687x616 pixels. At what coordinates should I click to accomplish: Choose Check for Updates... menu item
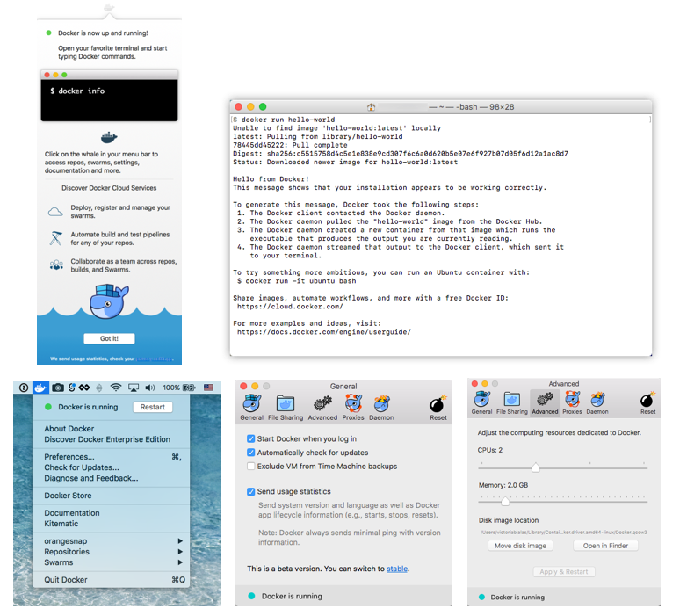pyautogui.click(x=112, y=467)
